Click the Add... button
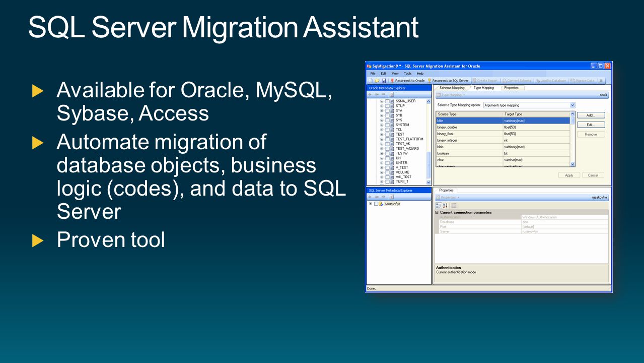Viewport: 644px width, 363px height. [591, 115]
